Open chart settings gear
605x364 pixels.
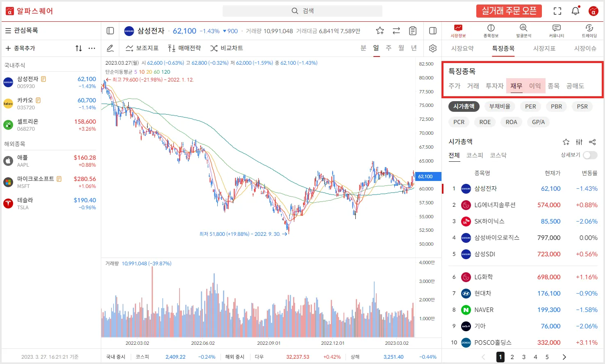click(x=433, y=48)
